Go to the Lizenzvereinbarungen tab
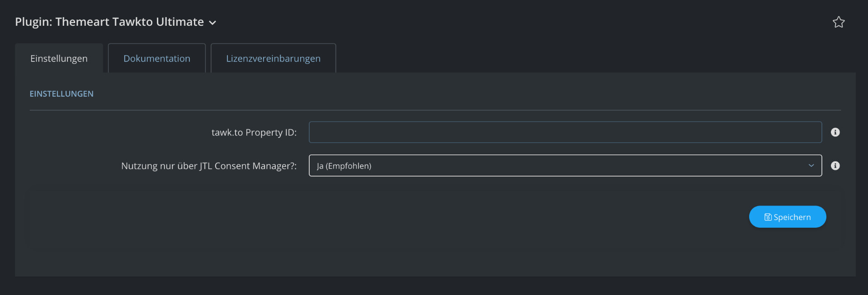 [x=273, y=58]
